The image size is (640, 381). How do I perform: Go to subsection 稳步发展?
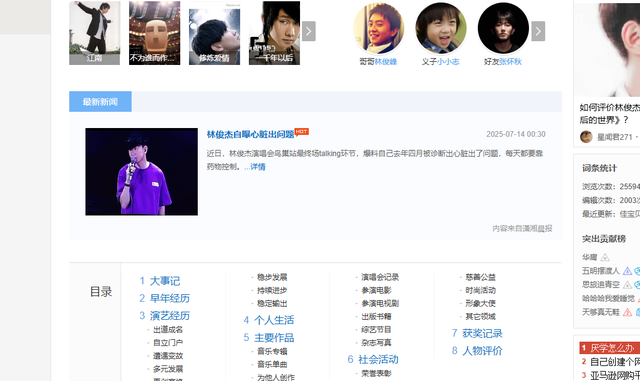click(x=272, y=277)
